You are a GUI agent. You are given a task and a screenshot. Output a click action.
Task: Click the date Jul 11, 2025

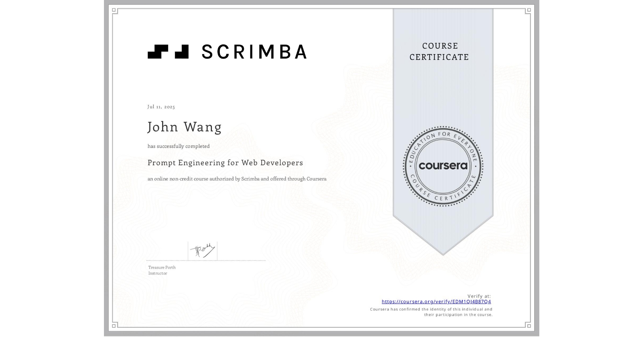point(161,106)
